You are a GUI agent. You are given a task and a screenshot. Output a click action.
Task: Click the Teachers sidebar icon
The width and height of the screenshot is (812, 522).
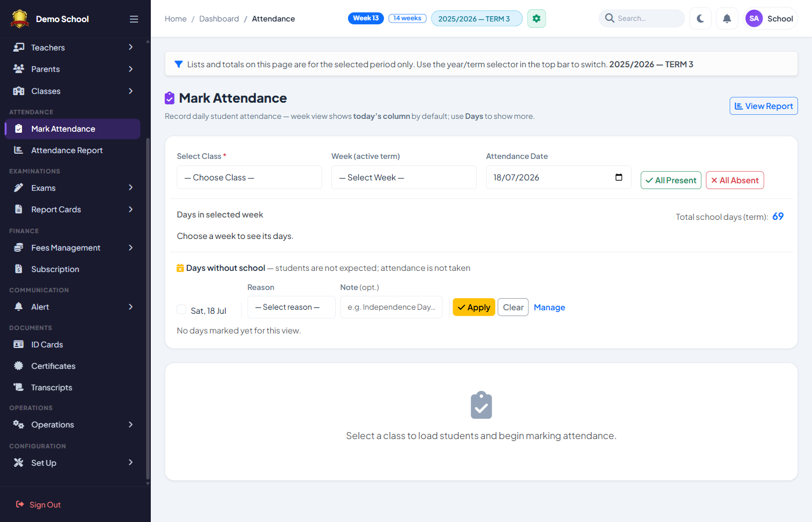[x=19, y=48]
